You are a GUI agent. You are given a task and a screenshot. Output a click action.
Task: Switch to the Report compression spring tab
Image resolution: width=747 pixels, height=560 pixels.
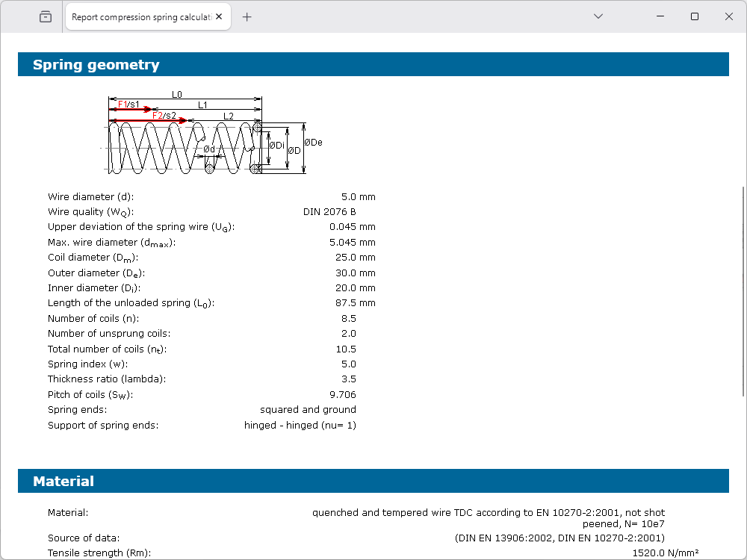(x=140, y=17)
